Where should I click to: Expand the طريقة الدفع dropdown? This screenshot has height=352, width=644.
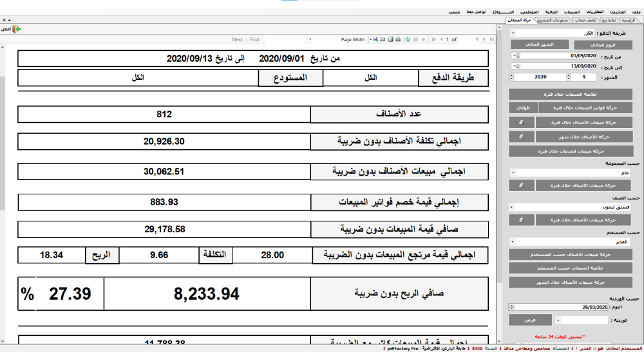tap(513, 32)
